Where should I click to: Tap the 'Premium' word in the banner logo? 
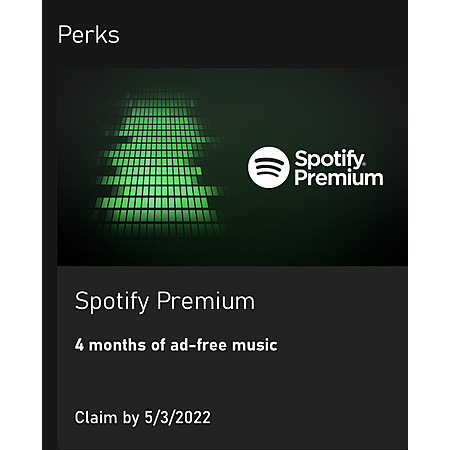pos(339,177)
